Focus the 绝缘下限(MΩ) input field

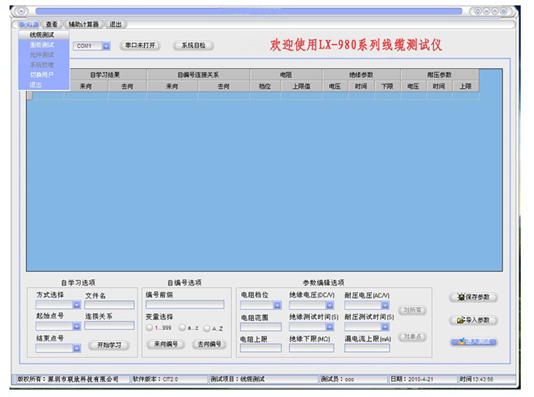point(311,348)
